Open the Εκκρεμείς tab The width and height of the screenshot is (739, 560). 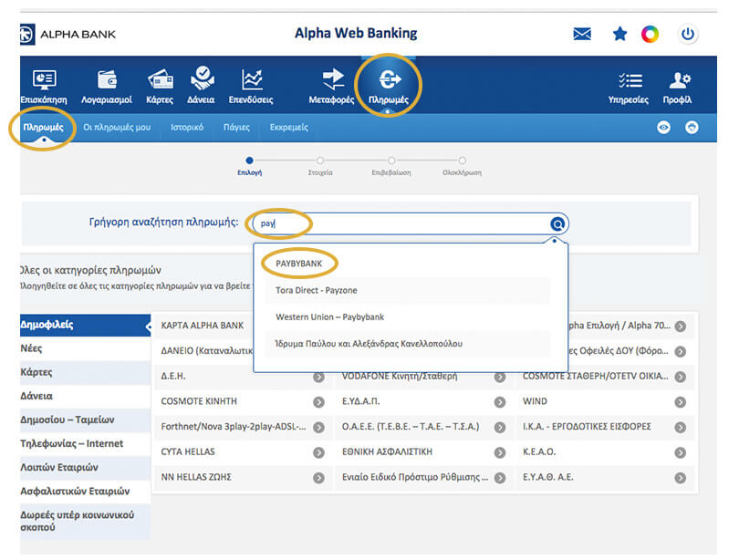pos(289,127)
